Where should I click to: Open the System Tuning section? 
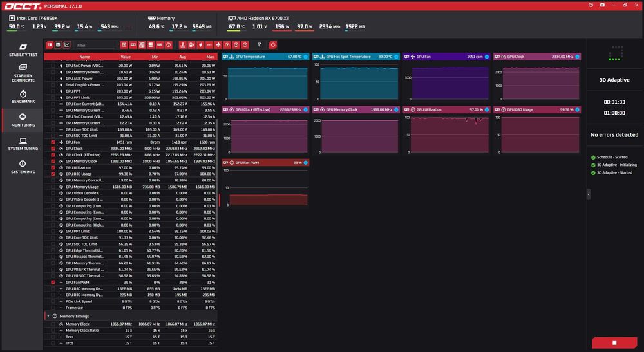(x=23, y=144)
